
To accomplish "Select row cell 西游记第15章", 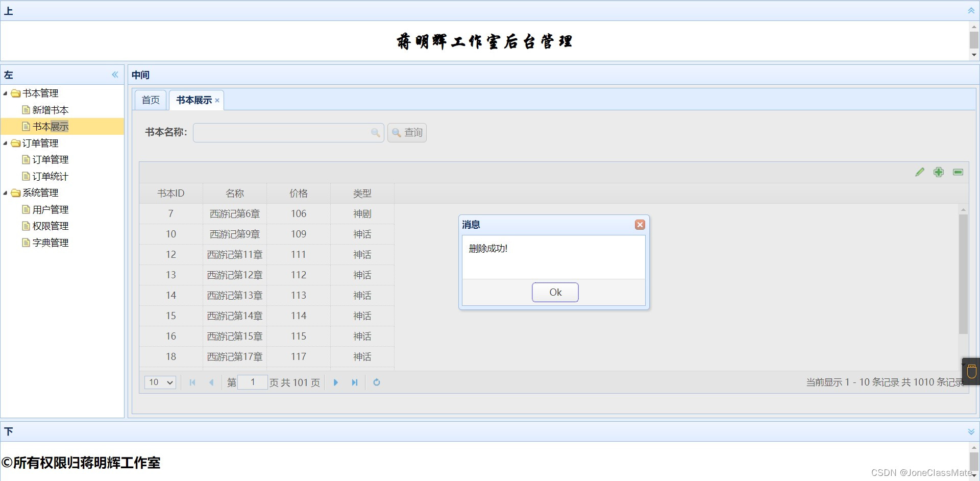I will pos(235,336).
